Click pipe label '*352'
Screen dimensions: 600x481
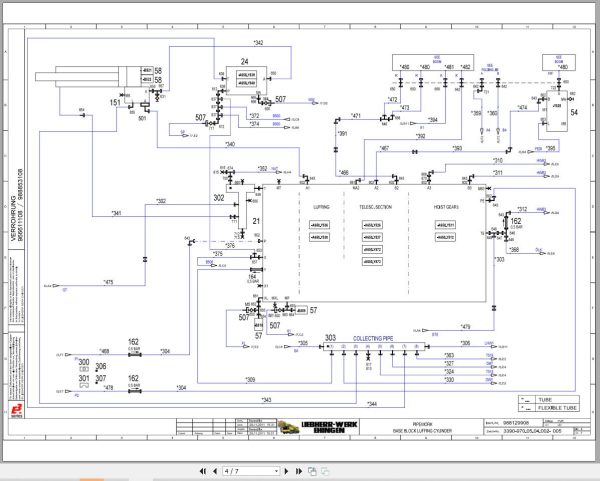[262, 168]
